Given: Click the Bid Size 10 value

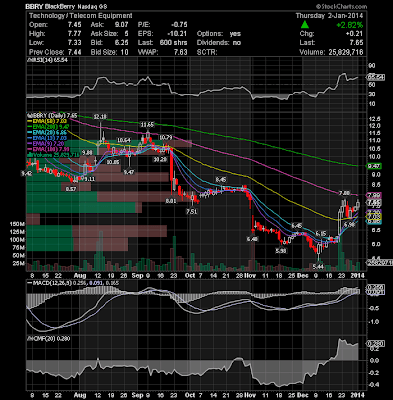Looking at the screenshot, I should click(124, 52).
